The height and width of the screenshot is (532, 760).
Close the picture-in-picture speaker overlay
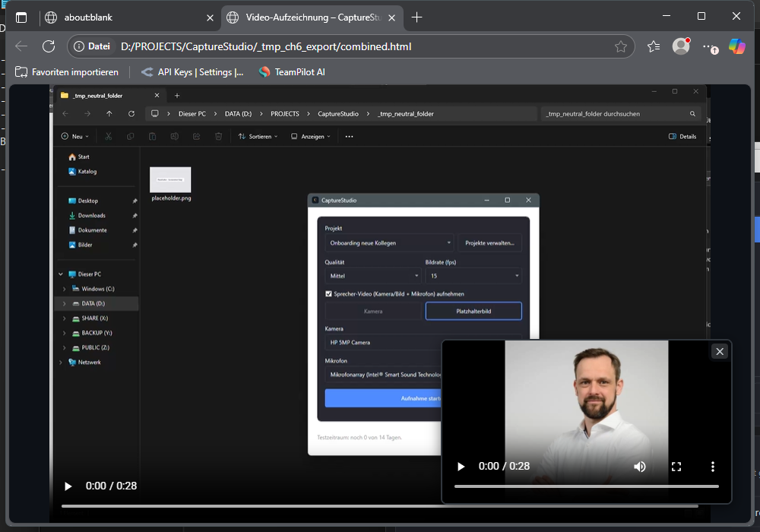(720, 351)
